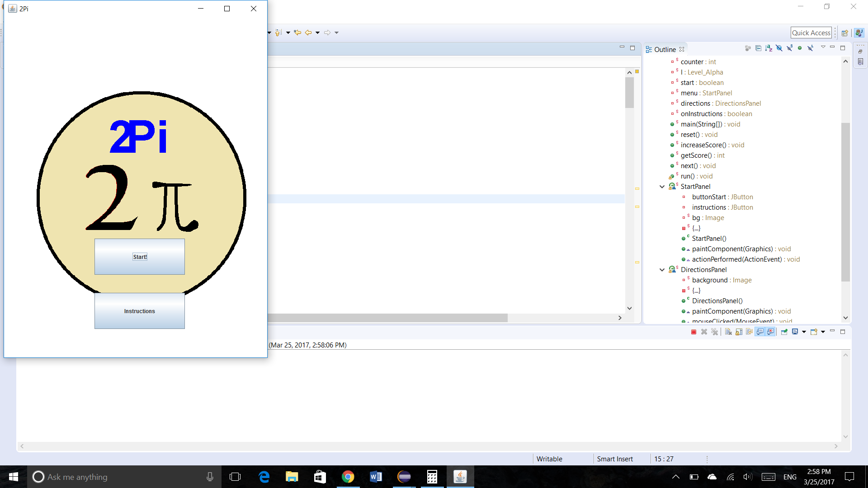This screenshot has height=488, width=868.
Task: Toggle Hide Static Members in Outline
Action: coord(789,48)
